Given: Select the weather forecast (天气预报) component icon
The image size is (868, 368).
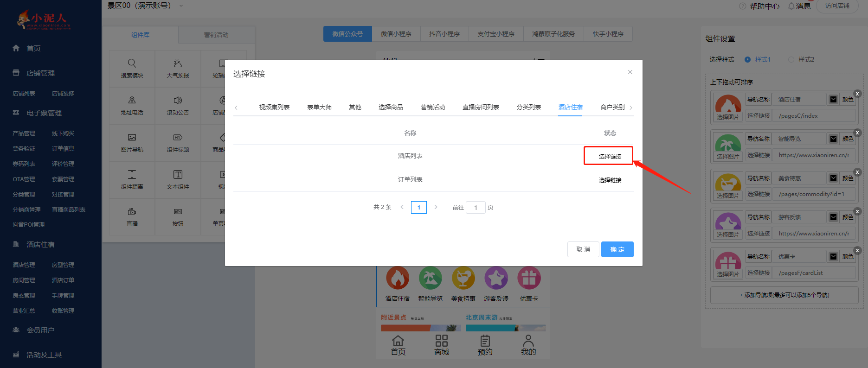Looking at the screenshot, I should pos(178,63).
